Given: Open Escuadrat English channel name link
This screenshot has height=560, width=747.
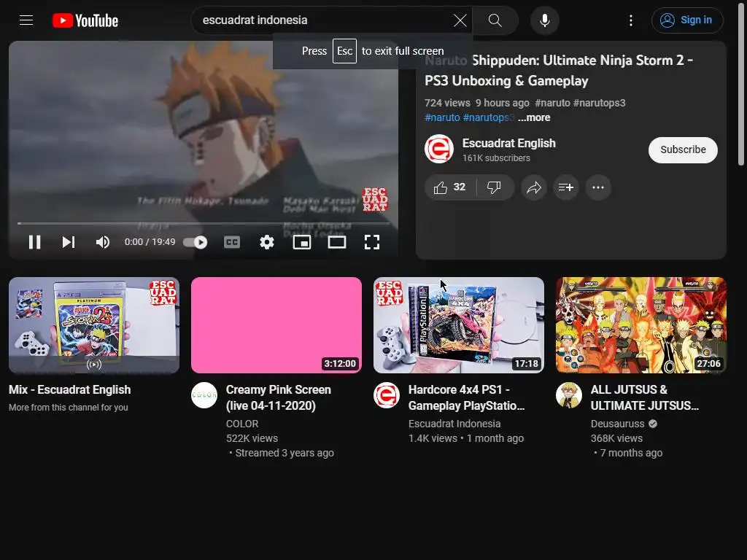Looking at the screenshot, I should 508,143.
